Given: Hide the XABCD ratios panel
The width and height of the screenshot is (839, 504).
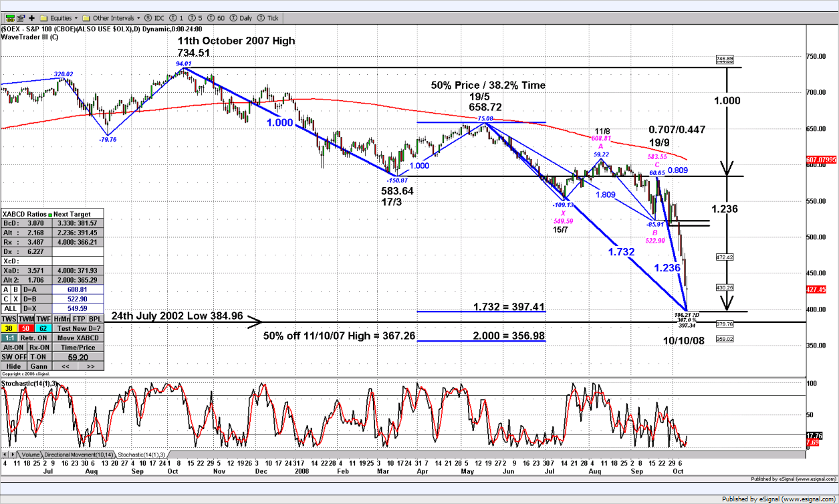Looking at the screenshot, I should coord(13,366).
